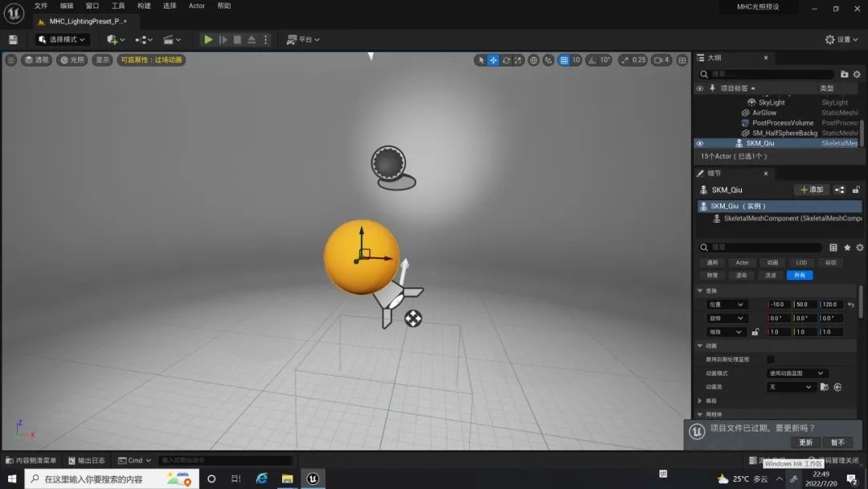Reset position value with the arrow icon
868x489 pixels.
(x=851, y=305)
